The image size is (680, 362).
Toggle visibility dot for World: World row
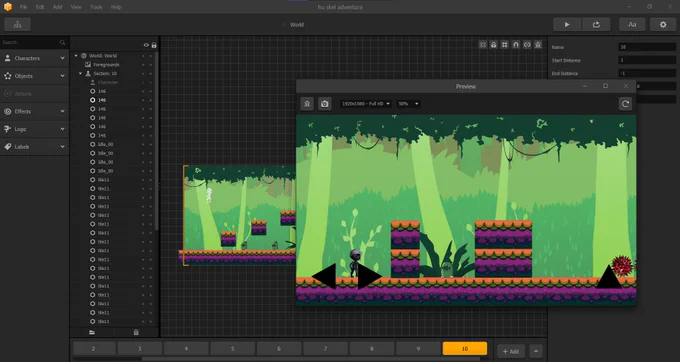point(143,55)
